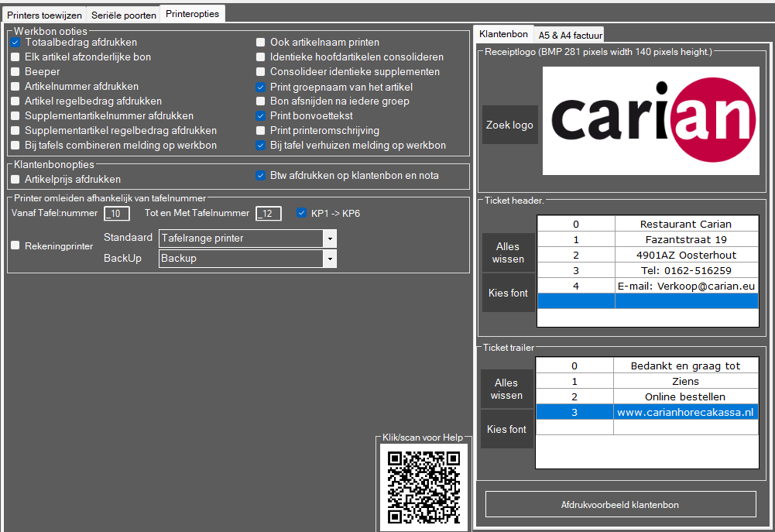Click Kies font for Ticket header
The height and width of the screenshot is (532, 775).
click(508, 293)
